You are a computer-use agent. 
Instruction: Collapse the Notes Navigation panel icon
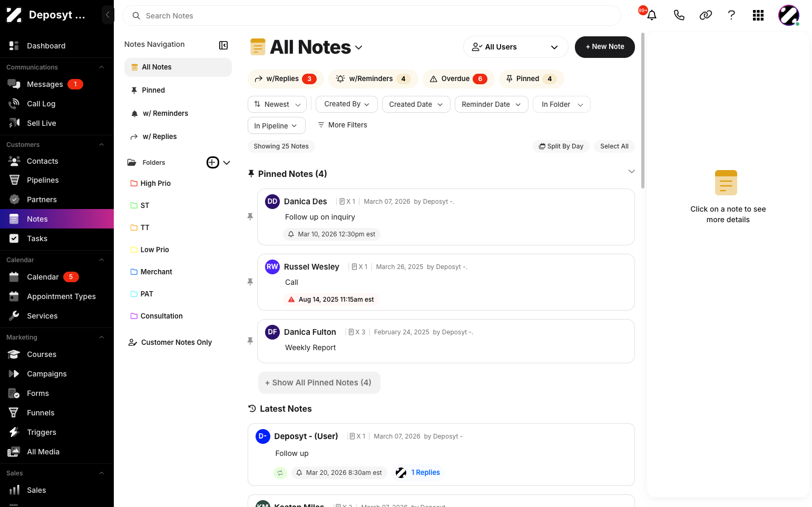[x=223, y=45]
